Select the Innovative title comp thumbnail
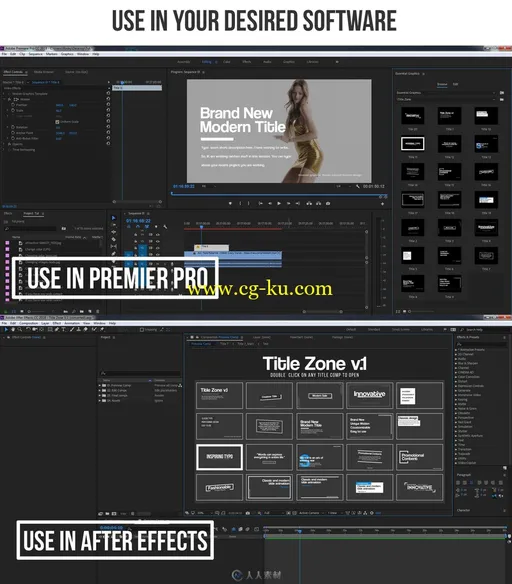The width and height of the screenshot is (512, 584). 369,395
